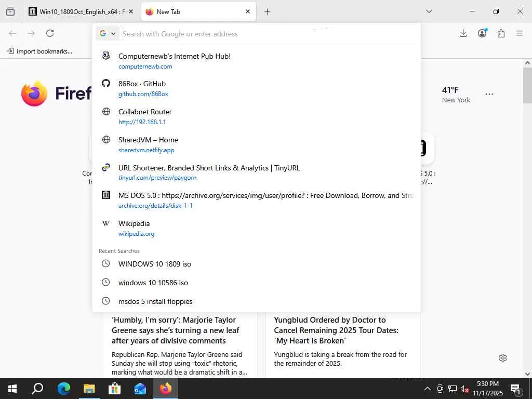
Task: Select recent search msdos 5 install floppies
Action: click(x=257, y=301)
